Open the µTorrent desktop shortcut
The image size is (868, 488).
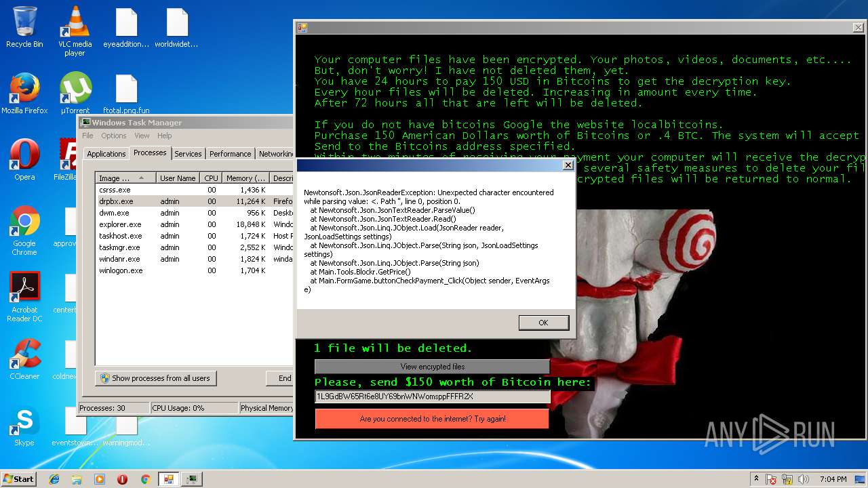(75, 94)
